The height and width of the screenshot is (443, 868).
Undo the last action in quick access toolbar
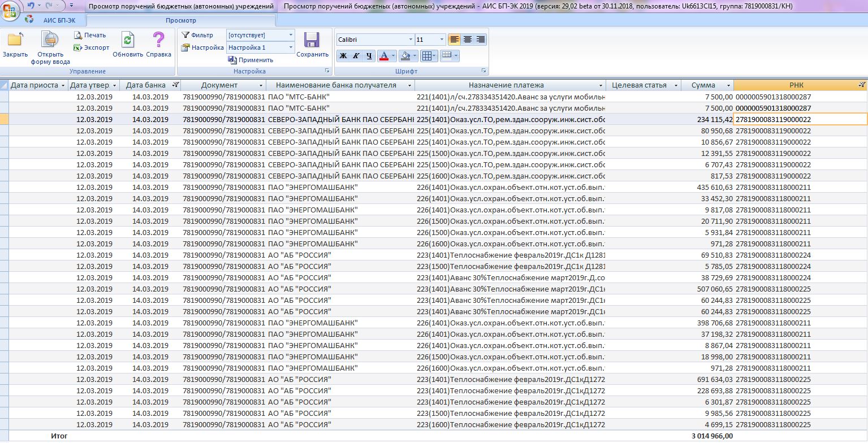[x=31, y=6]
